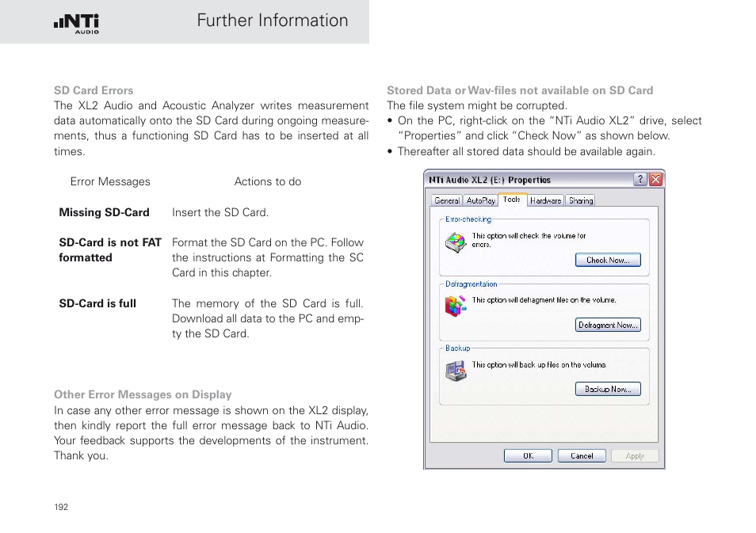Click 'This option will back up files' text
The image size is (756, 533).
(x=539, y=365)
